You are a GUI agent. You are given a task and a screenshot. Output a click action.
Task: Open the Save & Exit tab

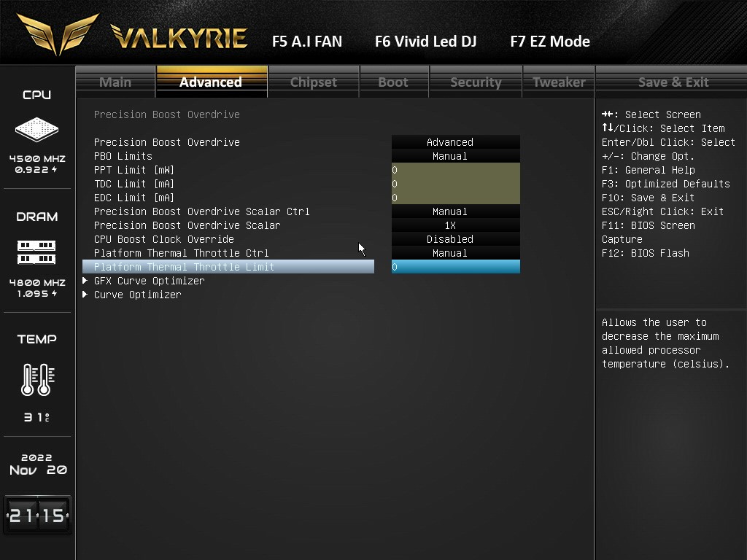(672, 82)
